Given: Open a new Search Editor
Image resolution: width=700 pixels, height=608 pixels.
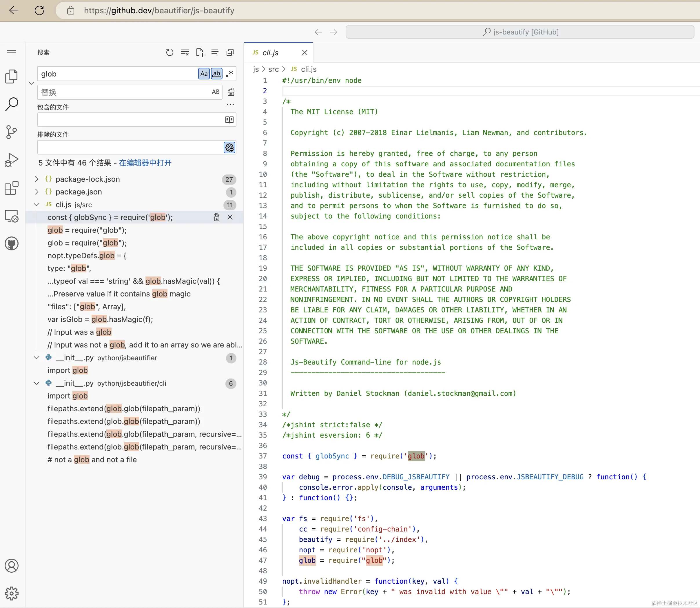Looking at the screenshot, I should pos(200,52).
